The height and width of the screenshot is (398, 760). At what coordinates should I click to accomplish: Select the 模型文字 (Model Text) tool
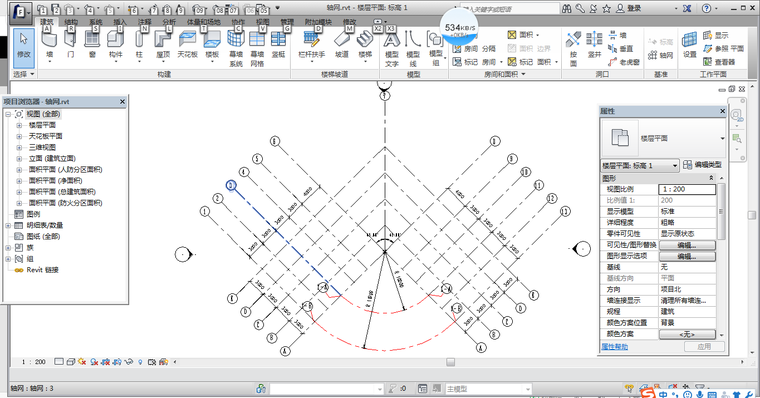point(392,48)
